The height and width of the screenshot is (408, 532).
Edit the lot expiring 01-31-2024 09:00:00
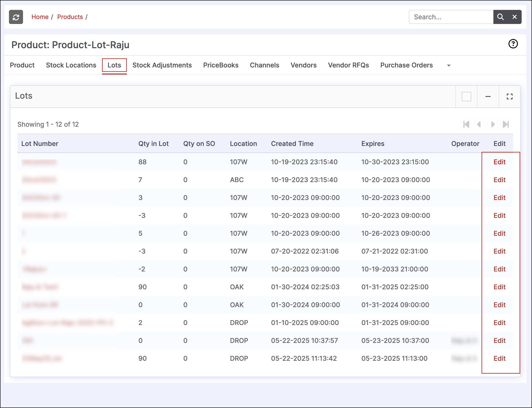(500, 305)
